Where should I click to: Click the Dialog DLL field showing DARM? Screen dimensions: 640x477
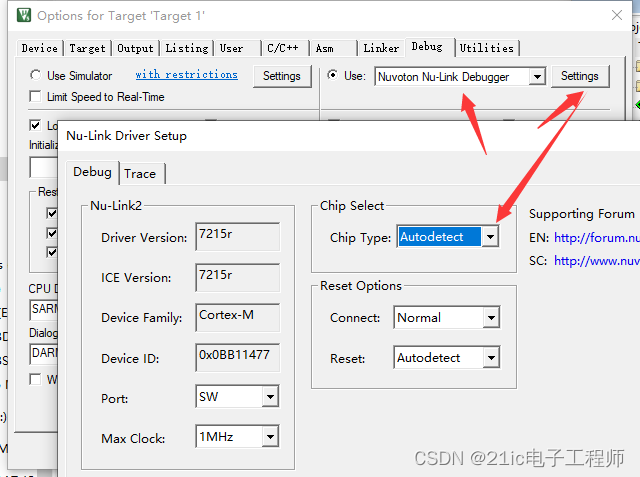(44, 353)
